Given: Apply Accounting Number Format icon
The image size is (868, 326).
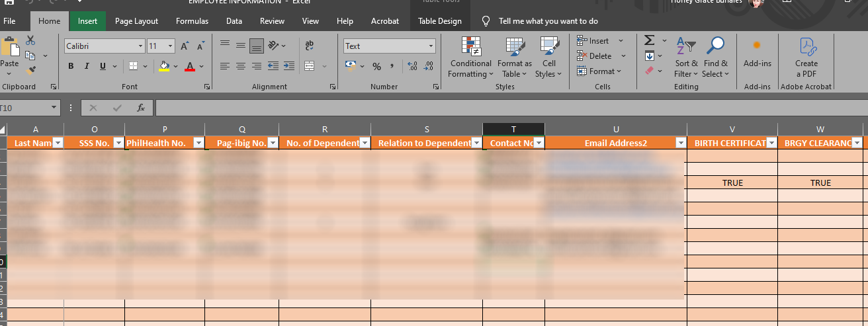Looking at the screenshot, I should coord(351,66).
